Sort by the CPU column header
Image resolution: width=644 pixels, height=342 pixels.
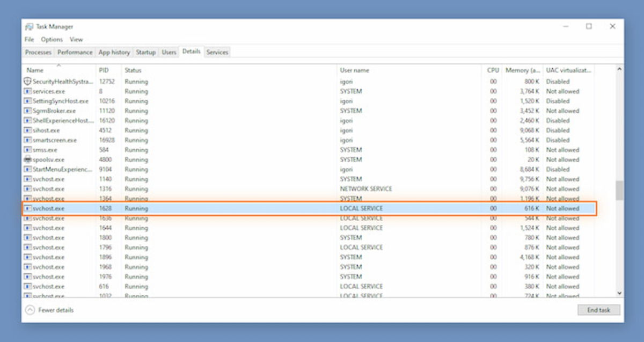coord(493,70)
